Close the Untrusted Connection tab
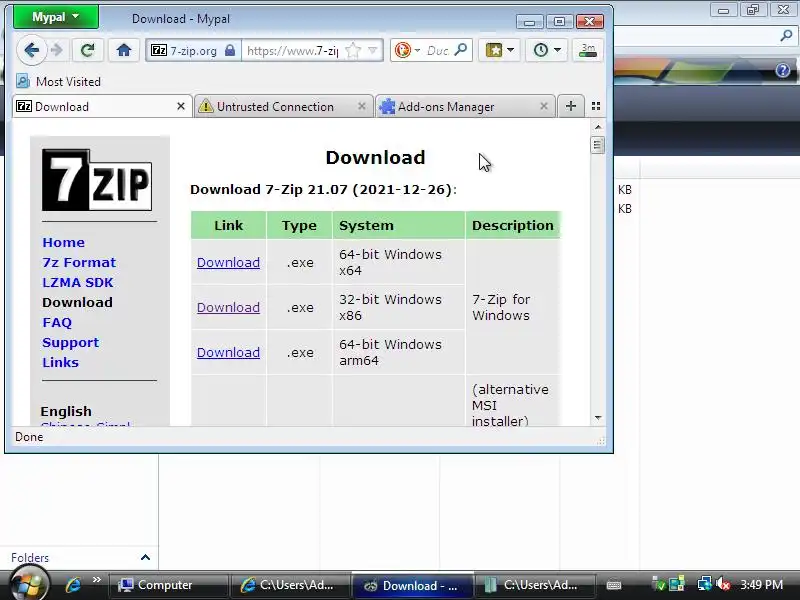This screenshot has width=800, height=600. coord(362,106)
